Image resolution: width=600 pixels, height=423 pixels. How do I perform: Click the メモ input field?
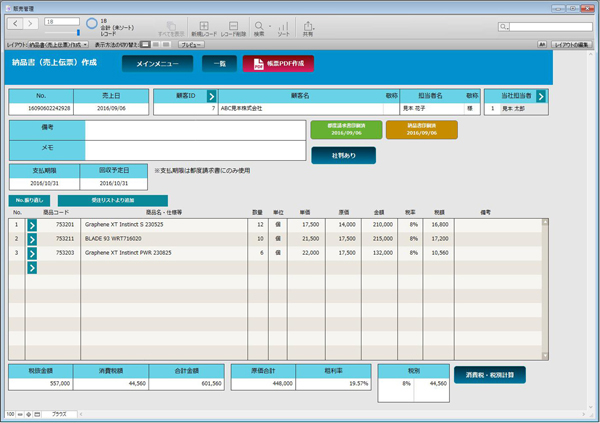tap(195, 150)
